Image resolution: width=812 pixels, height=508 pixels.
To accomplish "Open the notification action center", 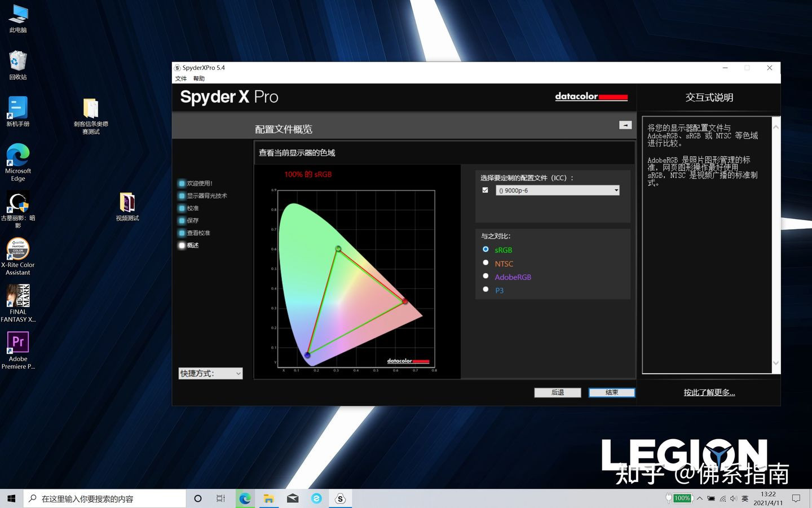I will 796,498.
